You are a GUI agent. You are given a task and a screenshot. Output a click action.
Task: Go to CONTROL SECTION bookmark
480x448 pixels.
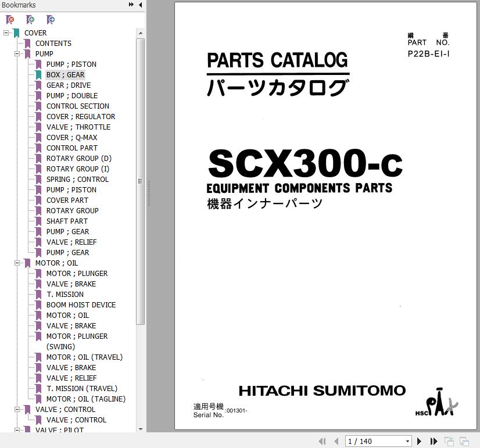pos(78,106)
